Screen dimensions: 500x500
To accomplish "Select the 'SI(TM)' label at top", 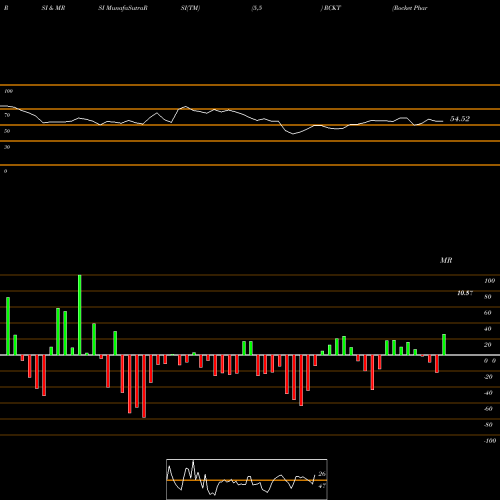I will click(190, 8).
